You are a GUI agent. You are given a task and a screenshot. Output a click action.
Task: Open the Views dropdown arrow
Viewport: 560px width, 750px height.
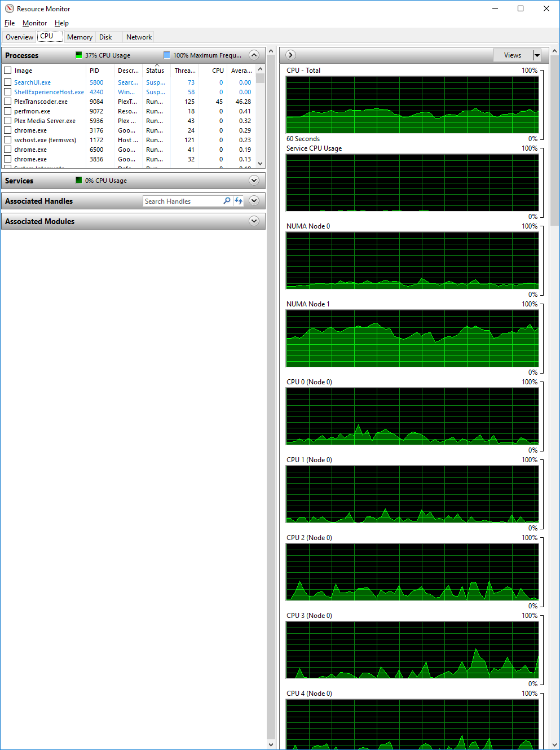click(537, 55)
